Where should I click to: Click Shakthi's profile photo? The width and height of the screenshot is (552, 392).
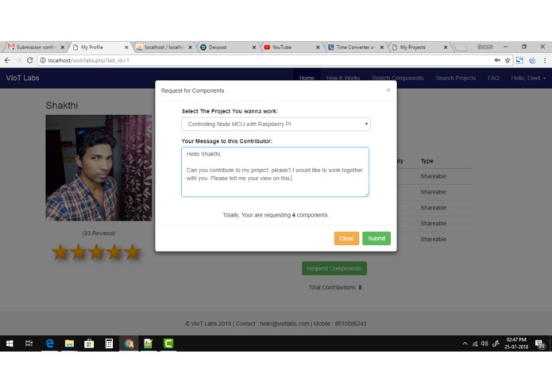click(98, 167)
